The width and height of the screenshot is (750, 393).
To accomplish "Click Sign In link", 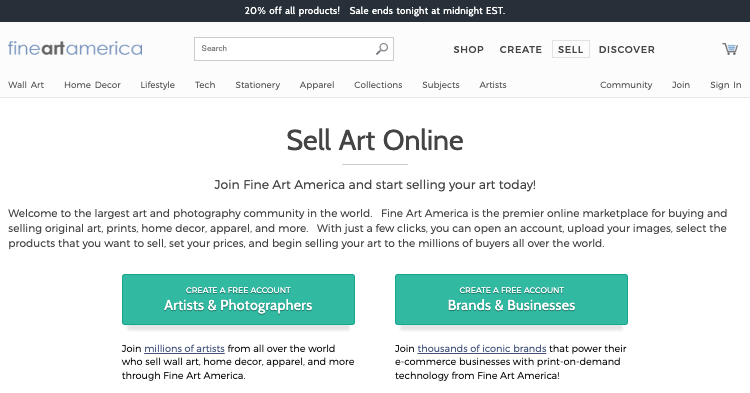I will 725,85.
